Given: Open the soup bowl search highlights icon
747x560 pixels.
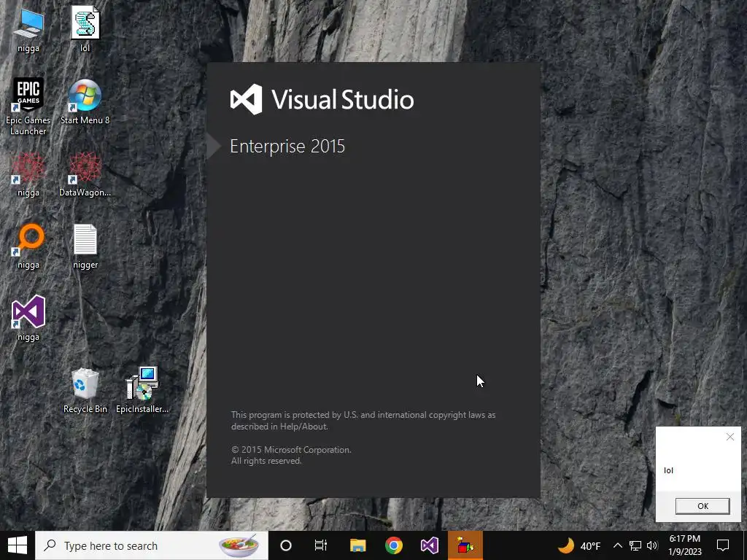Looking at the screenshot, I should tap(239, 545).
